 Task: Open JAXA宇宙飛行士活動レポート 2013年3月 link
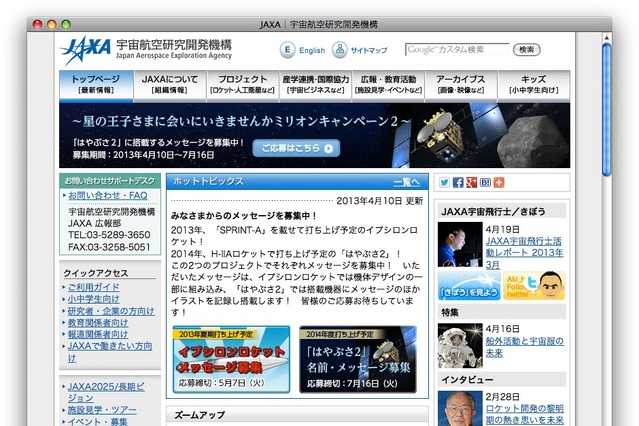(x=524, y=253)
